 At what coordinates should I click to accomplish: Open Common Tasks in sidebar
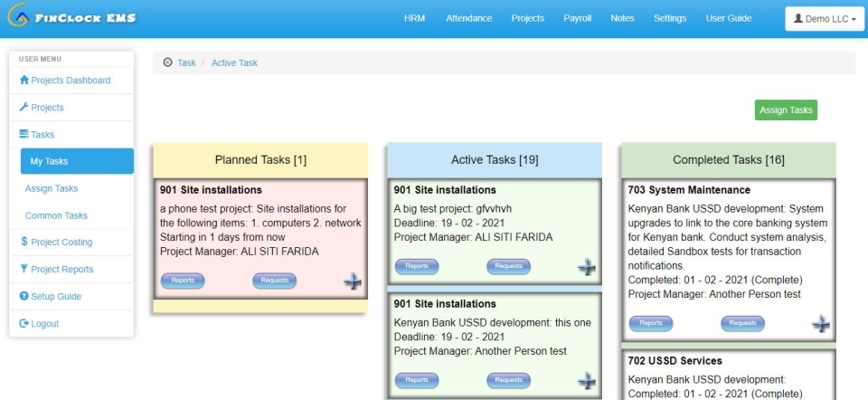(56, 215)
